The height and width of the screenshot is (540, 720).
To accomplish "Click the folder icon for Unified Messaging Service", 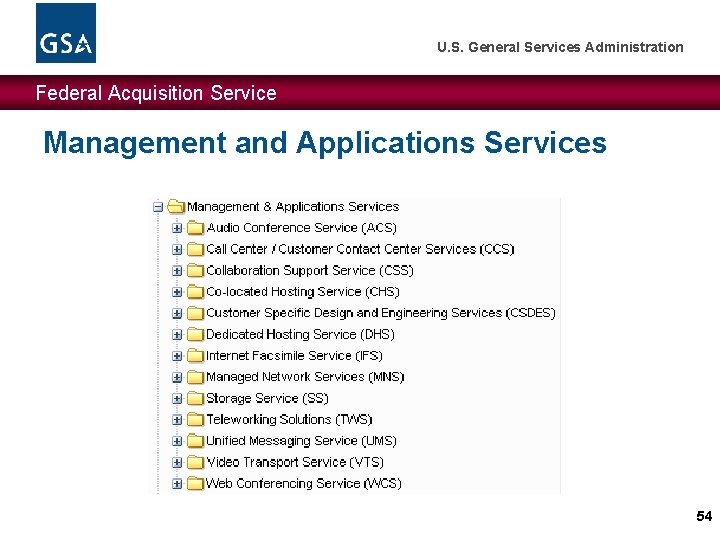I will [195, 441].
